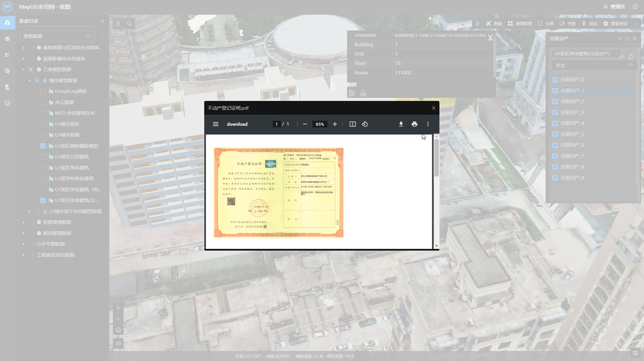Click the flame icon in 分层分户
644x361 pixels.
click(631, 56)
